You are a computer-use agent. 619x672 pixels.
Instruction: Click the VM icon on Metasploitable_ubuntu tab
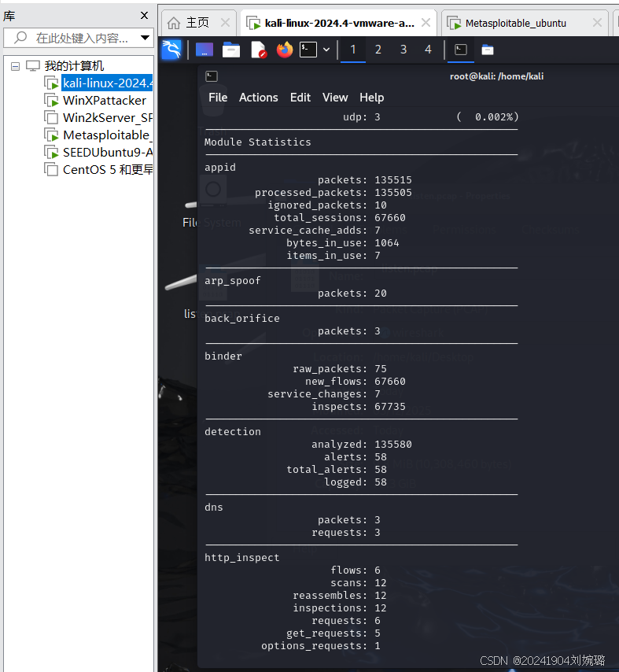[454, 23]
